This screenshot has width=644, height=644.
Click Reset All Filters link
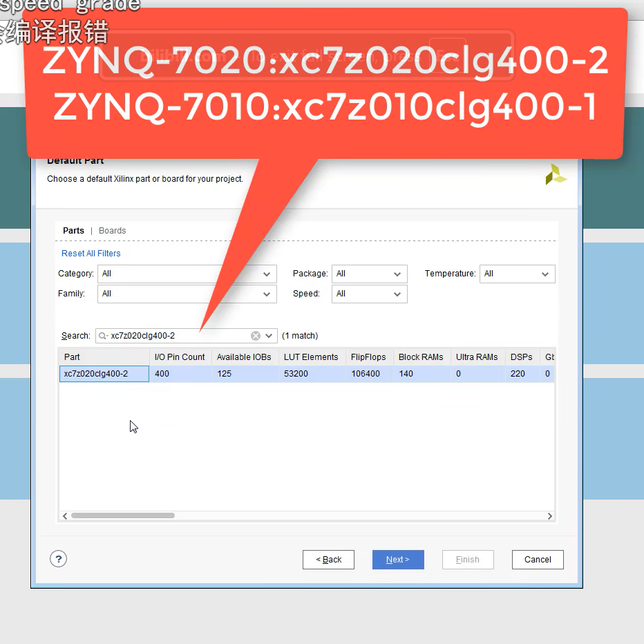click(91, 254)
